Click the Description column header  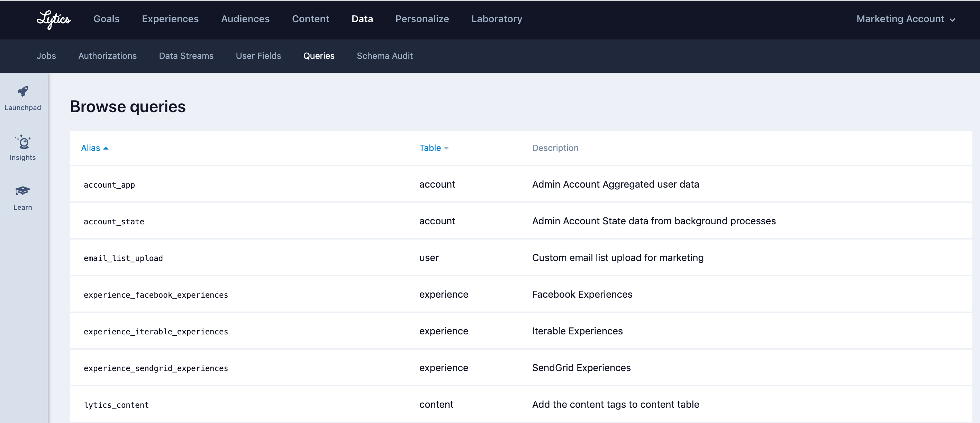pyautogui.click(x=555, y=148)
